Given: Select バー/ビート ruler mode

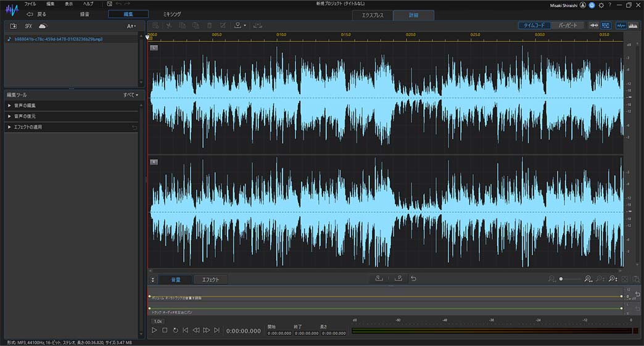Looking at the screenshot, I should coord(568,25).
